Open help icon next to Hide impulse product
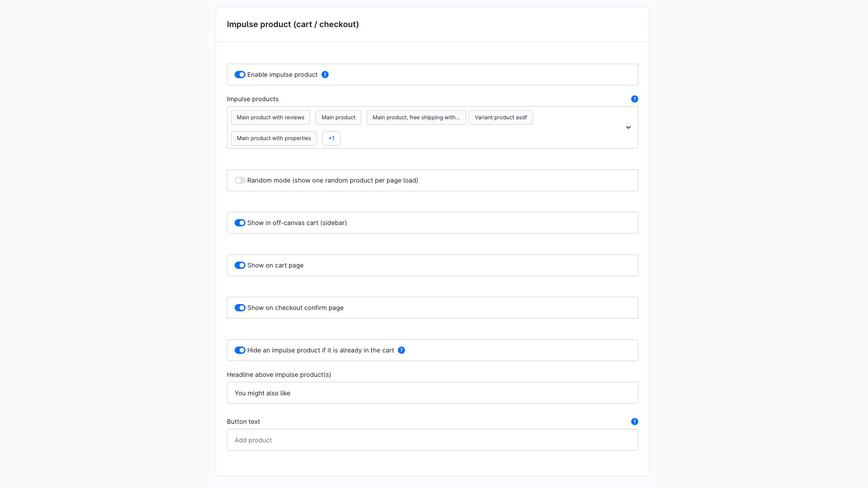The width and height of the screenshot is (868, 488). 401,350
